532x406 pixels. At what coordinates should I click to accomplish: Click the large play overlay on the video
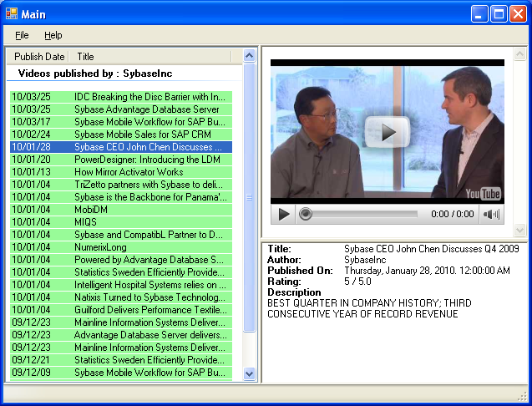tap(388, 132)
